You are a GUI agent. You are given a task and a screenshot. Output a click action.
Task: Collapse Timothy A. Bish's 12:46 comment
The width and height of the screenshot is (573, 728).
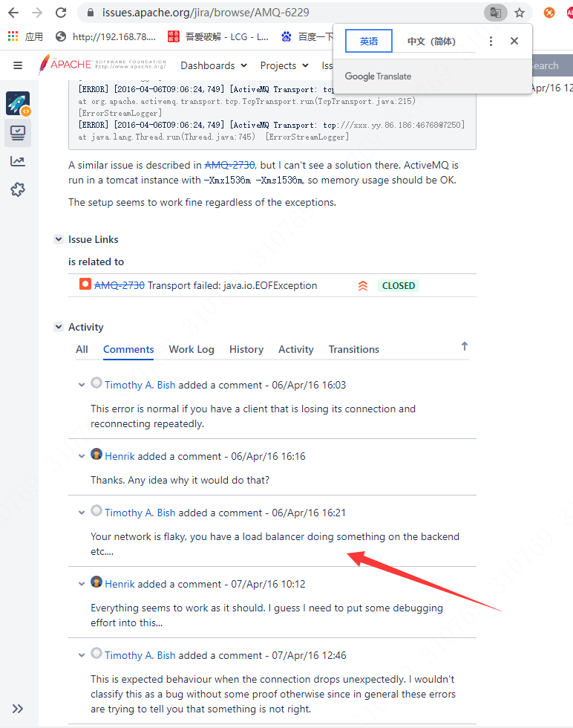coord(82,655)
